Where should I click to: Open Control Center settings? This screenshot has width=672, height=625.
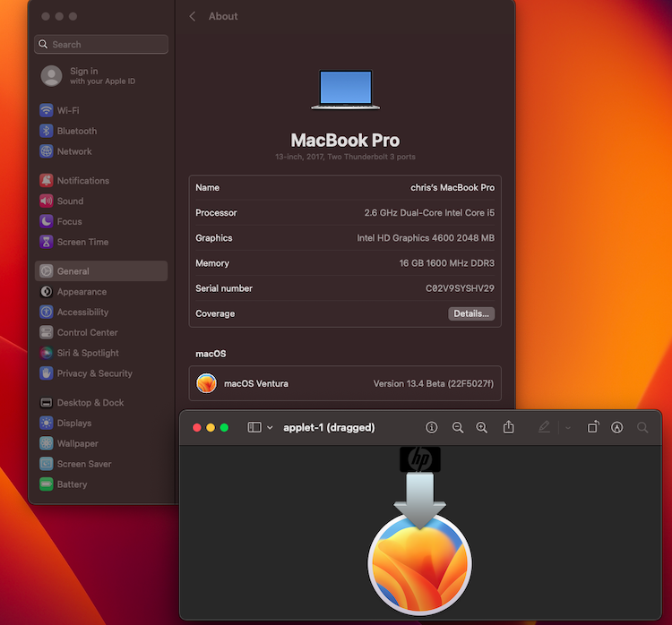pos(101,332)
